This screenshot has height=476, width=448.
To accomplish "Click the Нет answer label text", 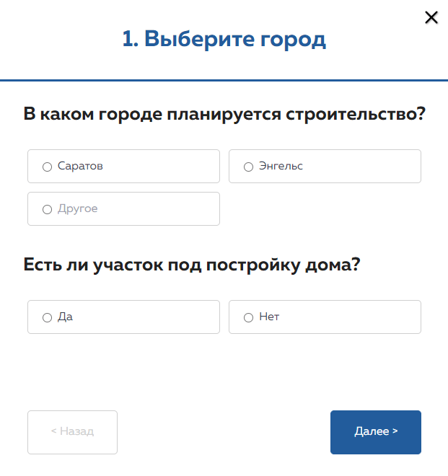I will (269, 317).
